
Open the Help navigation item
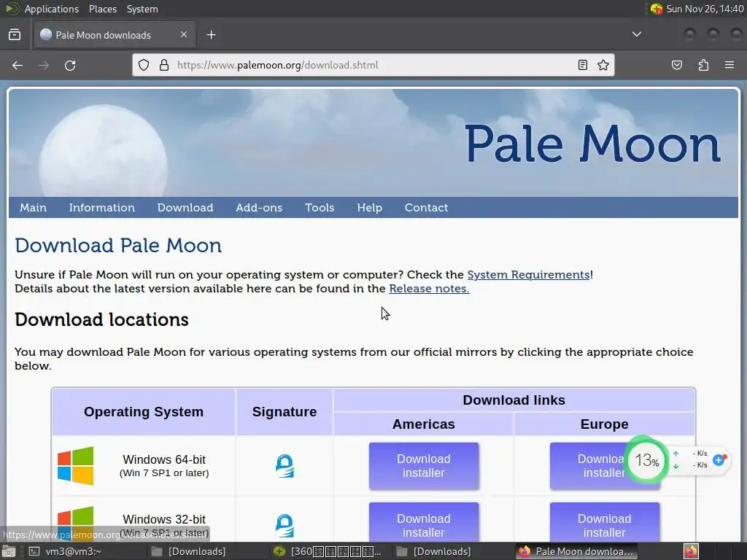tap(369, 208)
